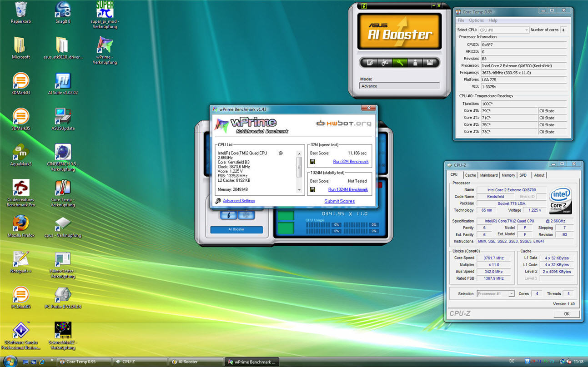Click hwbot.org logo in wPrime
Screen dimensions: 588x367
pos(343,123)
